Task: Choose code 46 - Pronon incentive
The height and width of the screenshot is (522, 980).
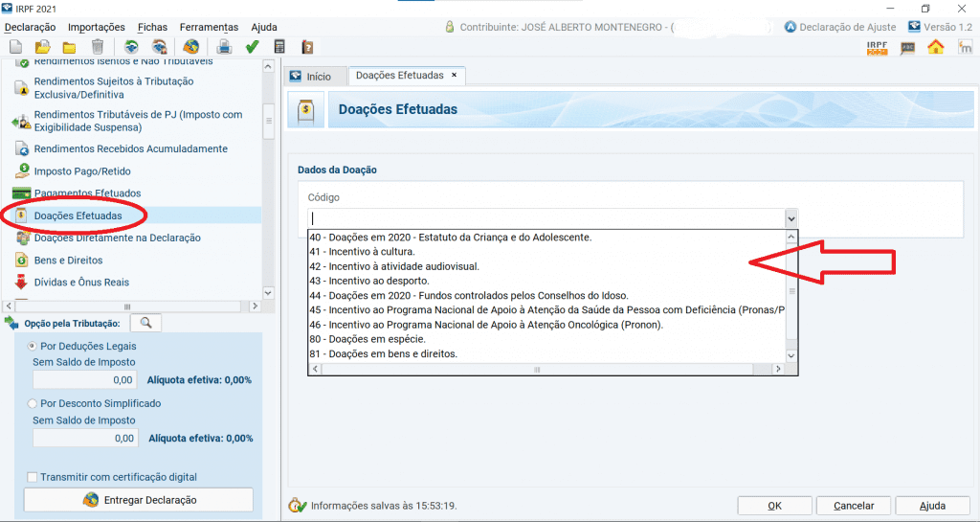Action: click(546, 325)
